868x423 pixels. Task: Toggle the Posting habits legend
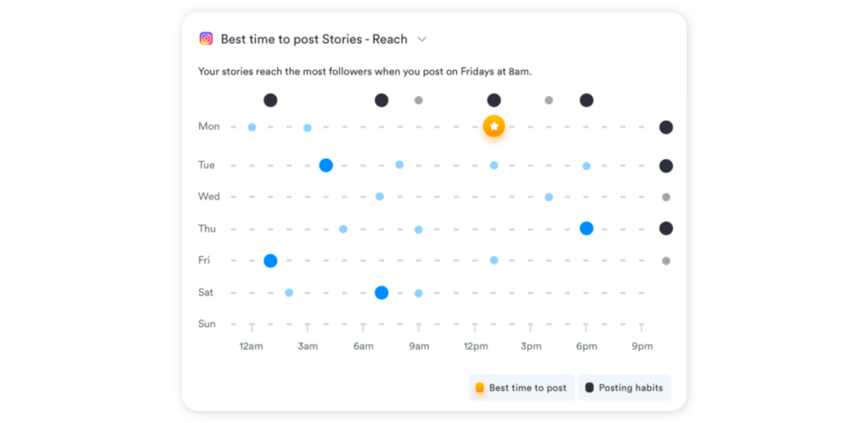(x=625, y=387)
